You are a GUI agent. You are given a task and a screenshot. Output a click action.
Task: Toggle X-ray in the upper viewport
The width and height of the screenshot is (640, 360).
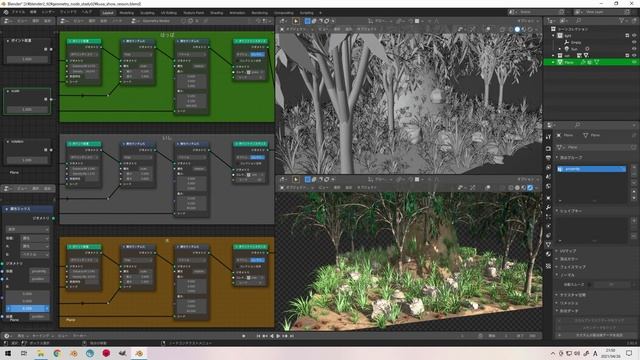click(502, 29)
